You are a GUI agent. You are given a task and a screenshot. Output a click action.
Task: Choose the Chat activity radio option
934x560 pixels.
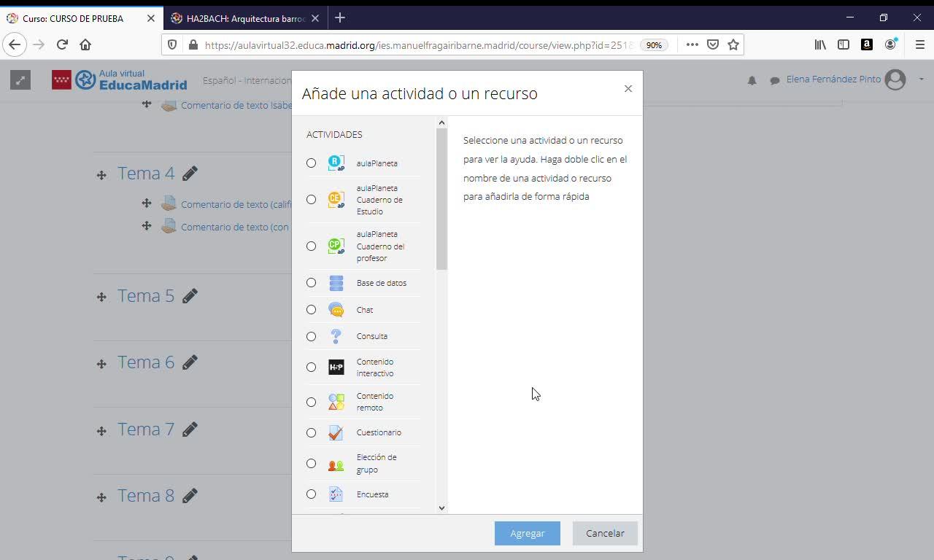(x=312, y=310)
